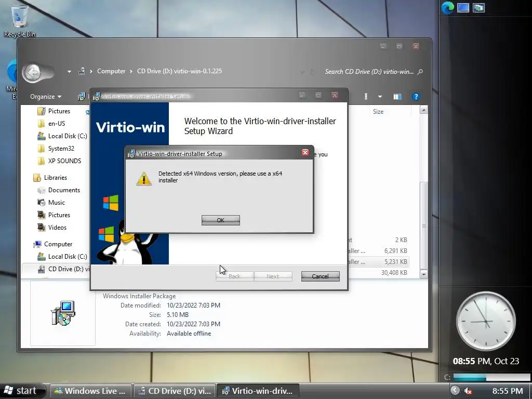
Task: Click the 6,291 KB file size cell
Action: [x=395, y=251]
